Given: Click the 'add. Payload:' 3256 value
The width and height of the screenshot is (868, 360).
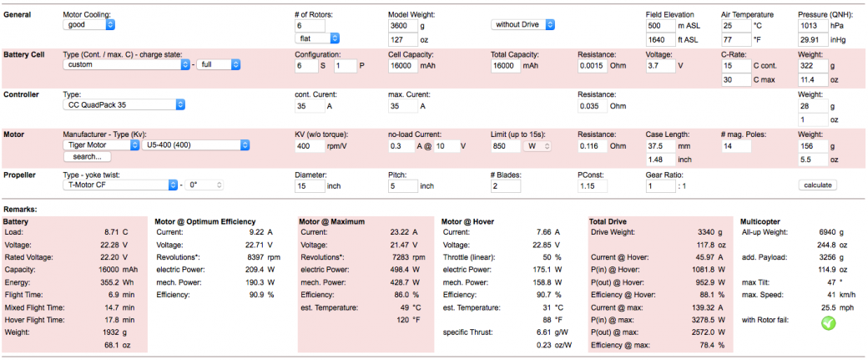Looking at the screenshot, I should click(828, 257).
